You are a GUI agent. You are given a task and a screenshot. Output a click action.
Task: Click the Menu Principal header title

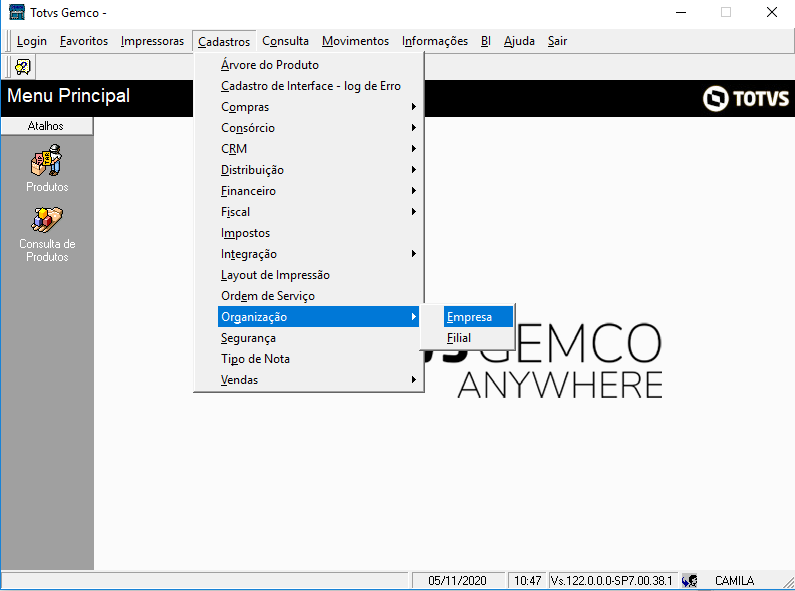[68, 96]
